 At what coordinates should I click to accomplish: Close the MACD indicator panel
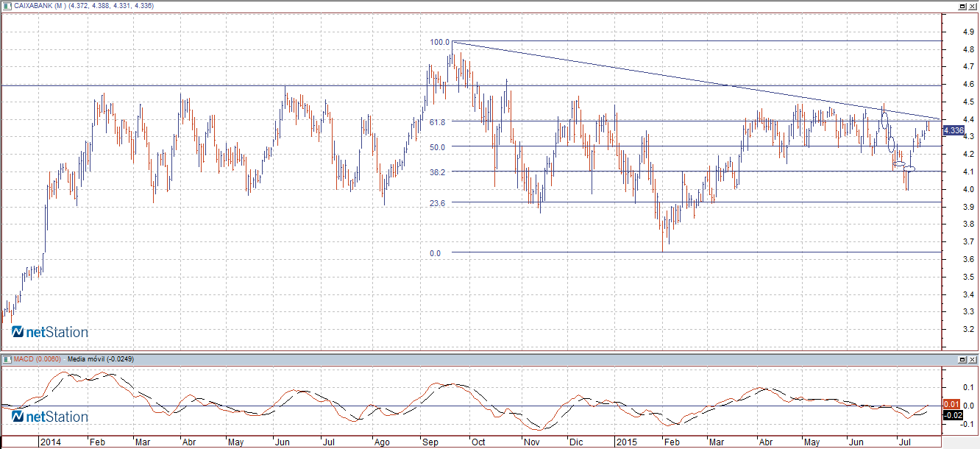pyautogui.click(x=973, y=359)
